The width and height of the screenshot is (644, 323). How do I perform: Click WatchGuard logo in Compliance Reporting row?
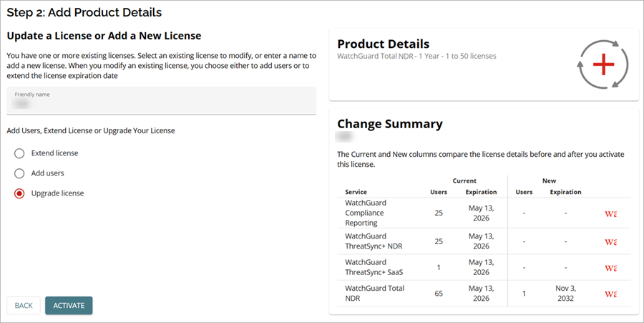[611, 213]
